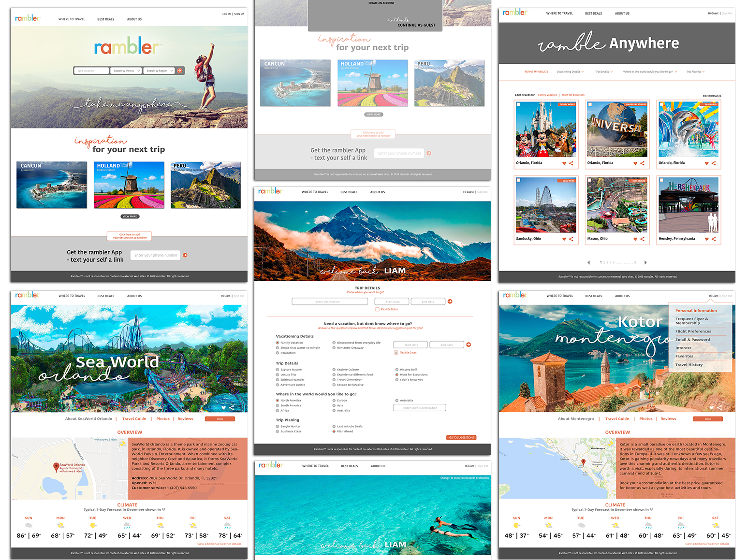Click the share icon on the Sea World Orlando hero image

click(232, 407)
